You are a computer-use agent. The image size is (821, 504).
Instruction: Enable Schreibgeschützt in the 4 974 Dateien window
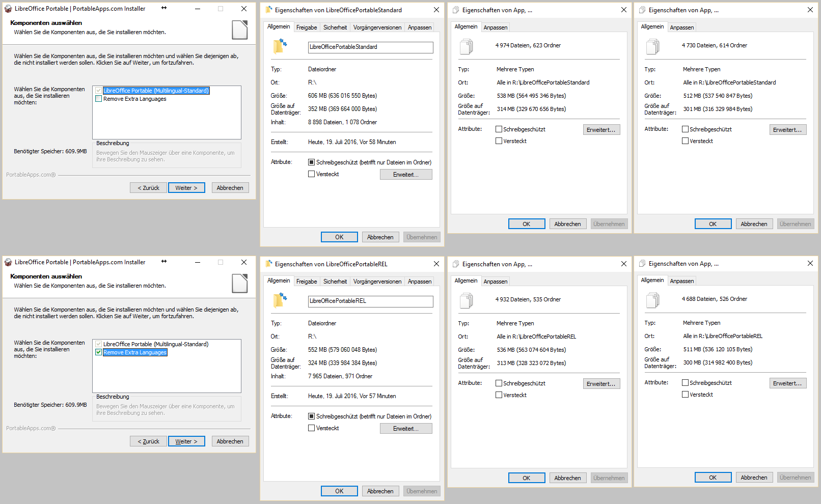499,129
